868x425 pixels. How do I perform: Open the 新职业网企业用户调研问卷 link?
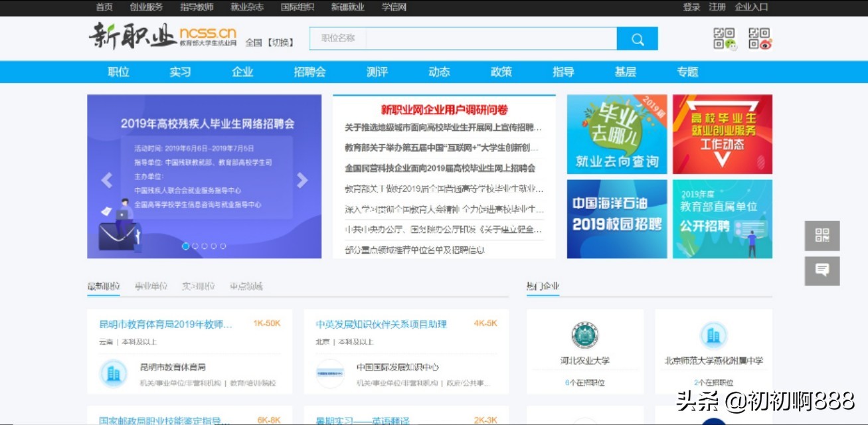[444, 109]
